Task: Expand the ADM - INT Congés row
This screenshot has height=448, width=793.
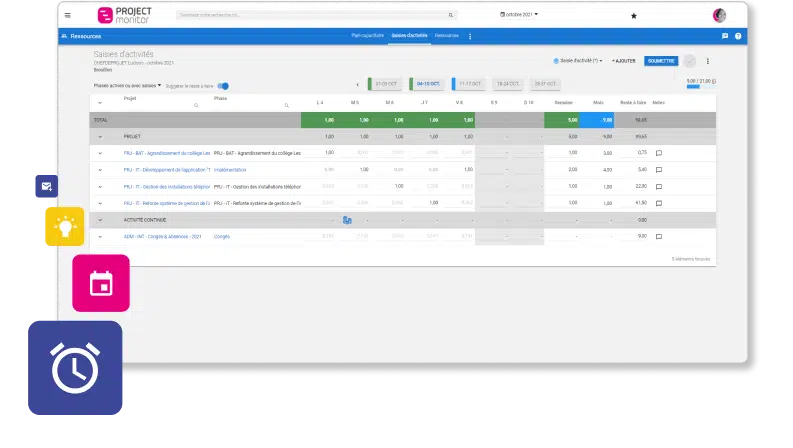Action: tap(100, 237)
